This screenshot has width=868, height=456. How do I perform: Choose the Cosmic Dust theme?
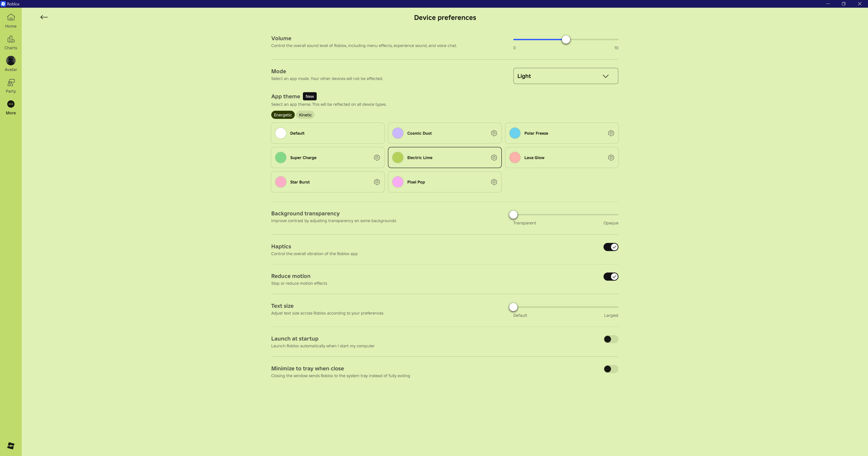click(x=444, y=133)
